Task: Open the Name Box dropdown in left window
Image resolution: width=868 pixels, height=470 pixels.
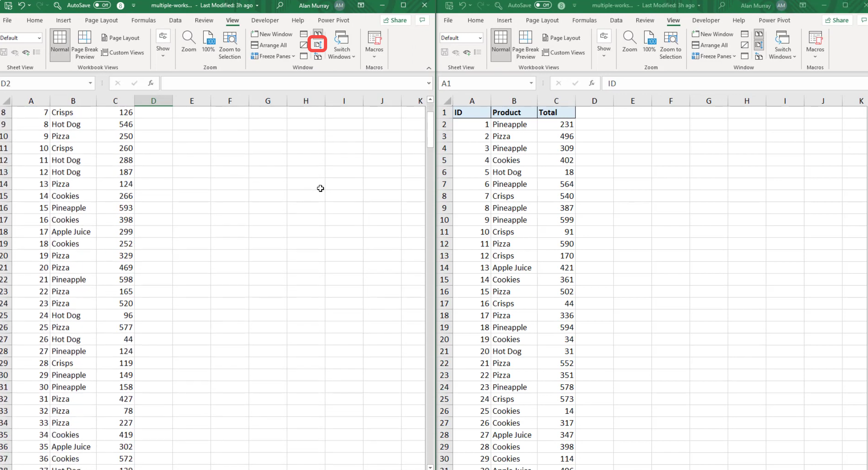Action: (x=90, y=83)
